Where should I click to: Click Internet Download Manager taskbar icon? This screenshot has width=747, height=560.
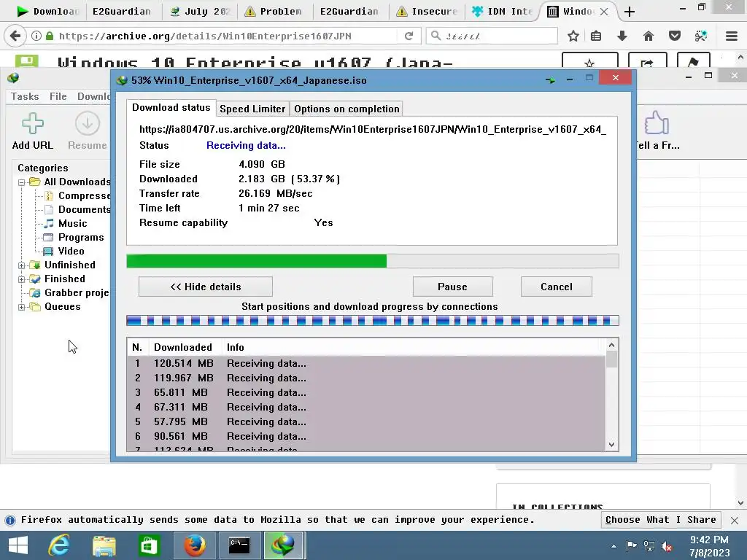pyautogui.click(x=284, y=545)
